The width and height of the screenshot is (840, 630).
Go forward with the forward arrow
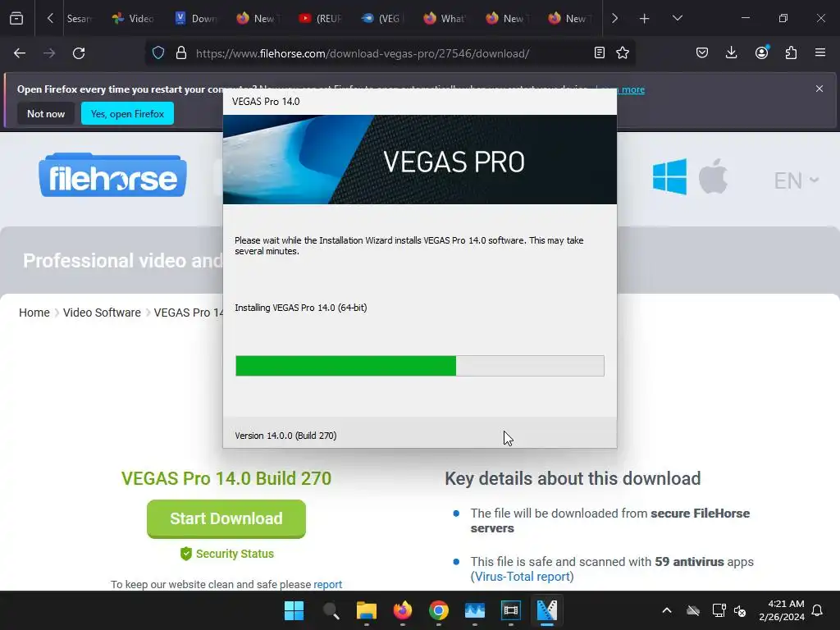tap(49, 53)
